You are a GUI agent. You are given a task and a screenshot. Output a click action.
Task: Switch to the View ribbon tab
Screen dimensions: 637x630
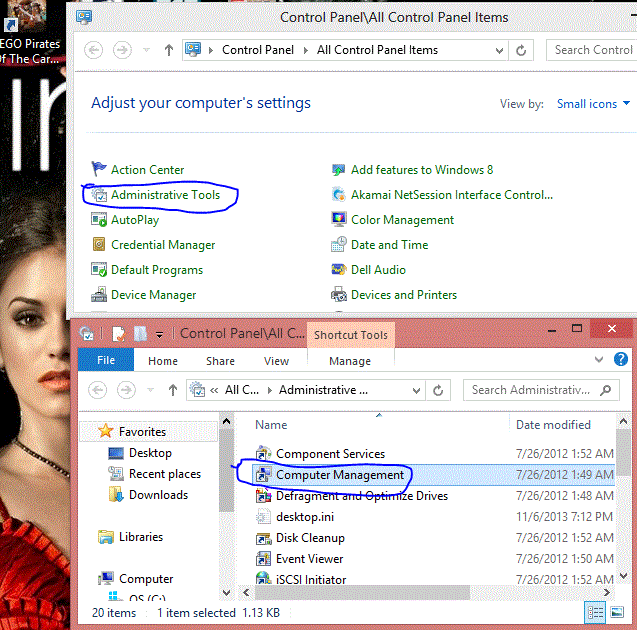276,361
